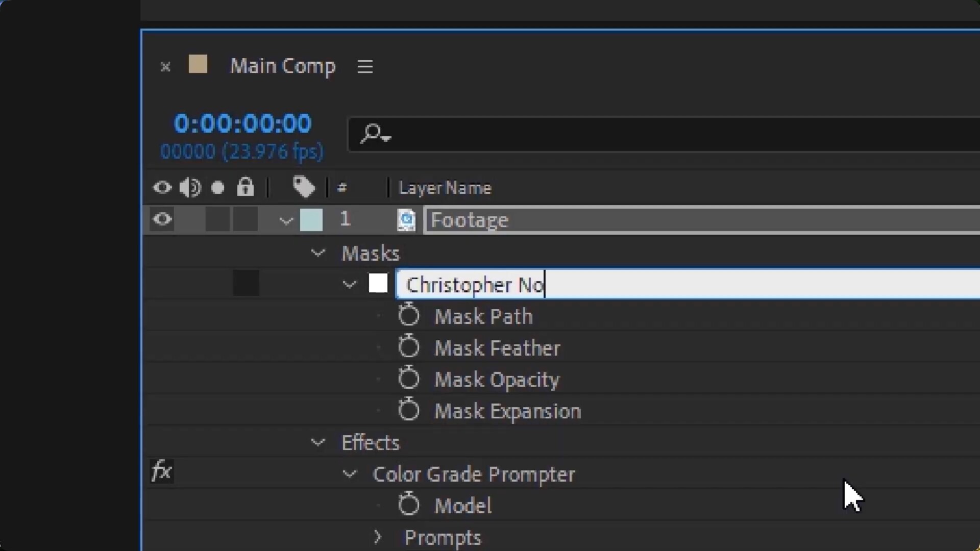Click the fx effect switch icon
This screenshot has height=551, width=980.
(x=162, y=471)
